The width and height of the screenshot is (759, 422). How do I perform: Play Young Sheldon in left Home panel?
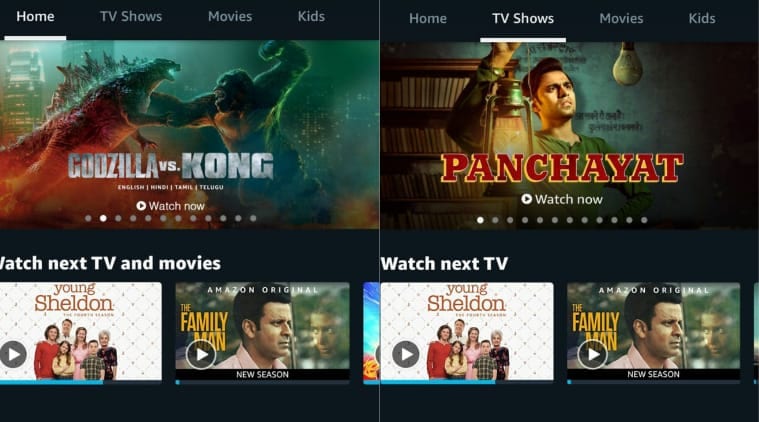(13, 354)
